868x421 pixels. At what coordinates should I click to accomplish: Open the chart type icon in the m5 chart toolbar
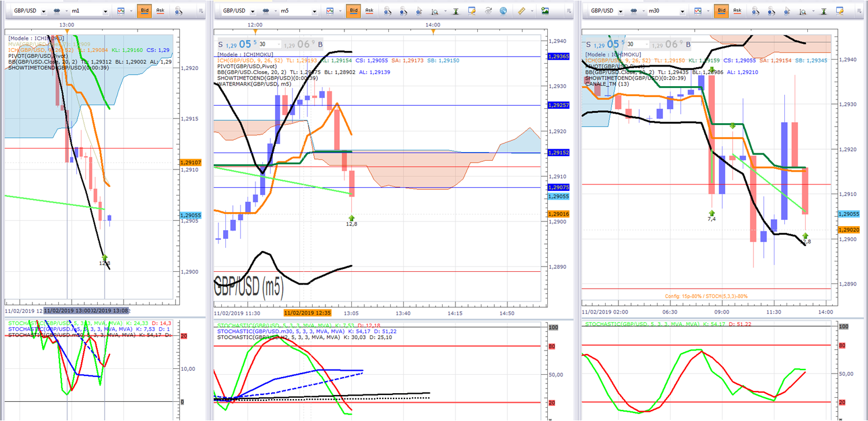click(331, 11)
